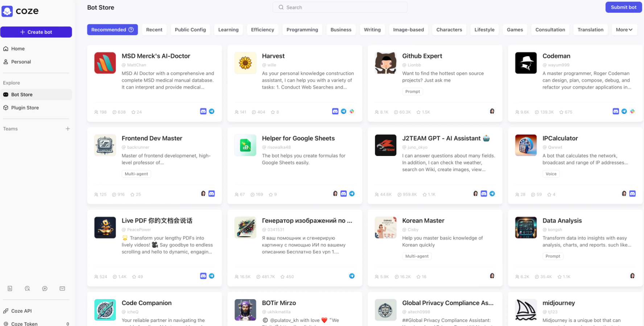The width and height of the screenshot is (644, 326).
Task: Open Telegram icon on MSD Merck's AI-Doctor card
Action: pyautogui.click(x=212, y=111)
